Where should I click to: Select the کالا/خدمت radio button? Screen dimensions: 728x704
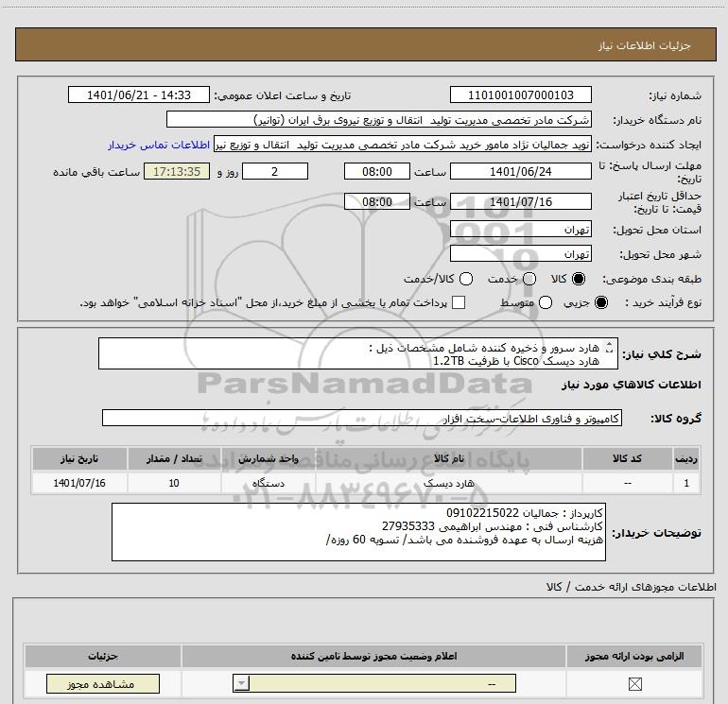pyautogui.click(x=466, y=279)
